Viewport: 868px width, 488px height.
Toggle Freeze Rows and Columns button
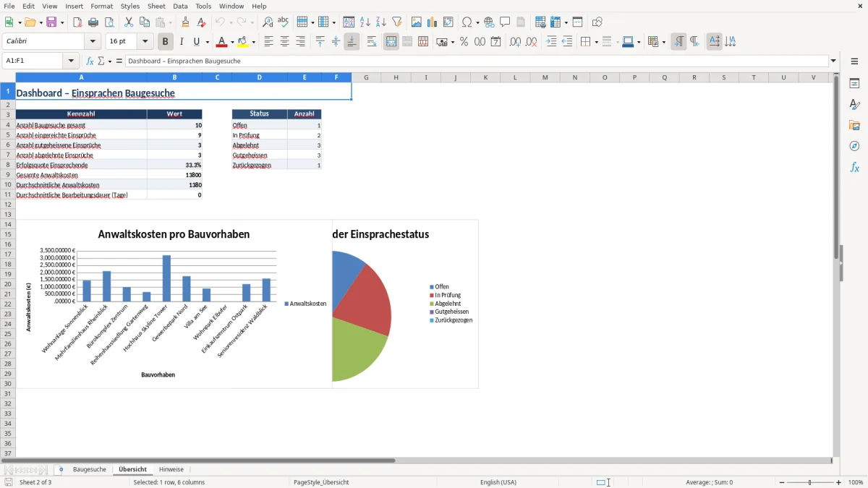pyautogui.click(x=556, y=22)
